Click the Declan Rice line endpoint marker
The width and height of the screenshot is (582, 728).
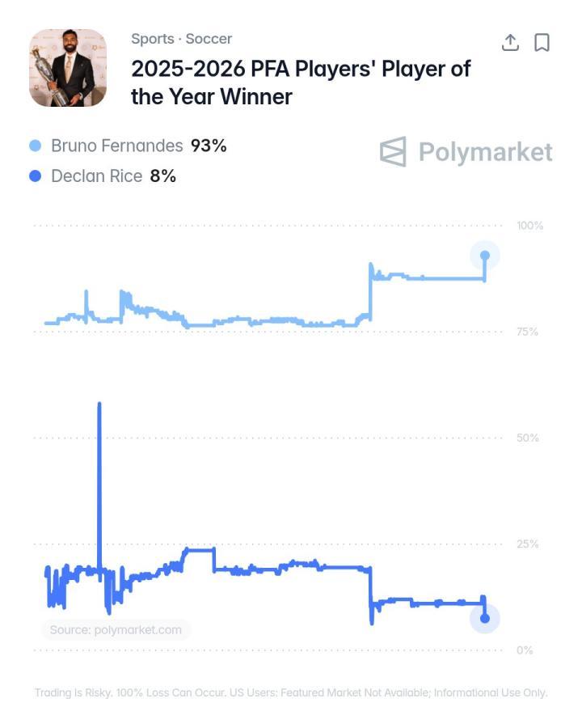(484, 619)
